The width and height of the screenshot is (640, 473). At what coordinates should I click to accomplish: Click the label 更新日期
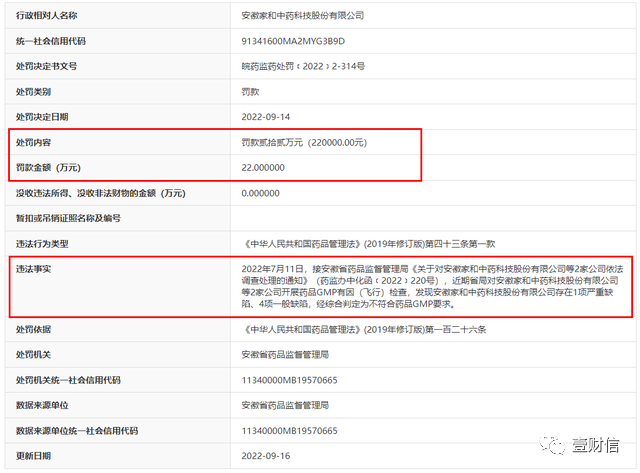(33, 456)
